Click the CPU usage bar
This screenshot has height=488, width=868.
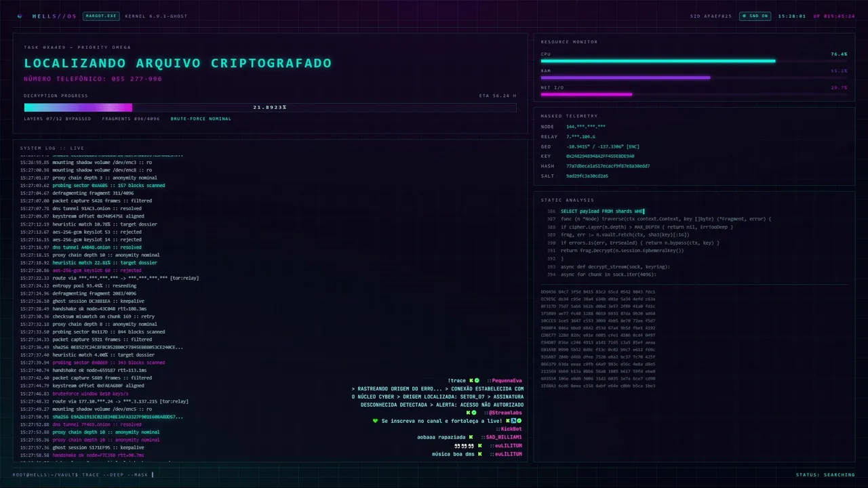coord(694,61)
